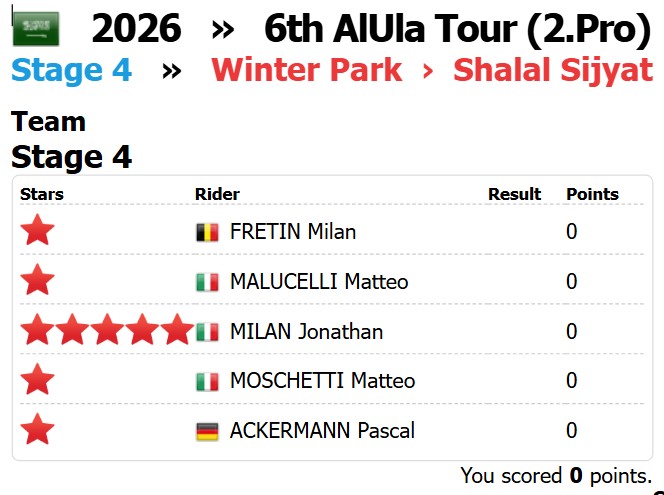Open rider FRETIN Milan's page
Screen dimensions: 664x495
pyautogui.click(x=293, y=232)
